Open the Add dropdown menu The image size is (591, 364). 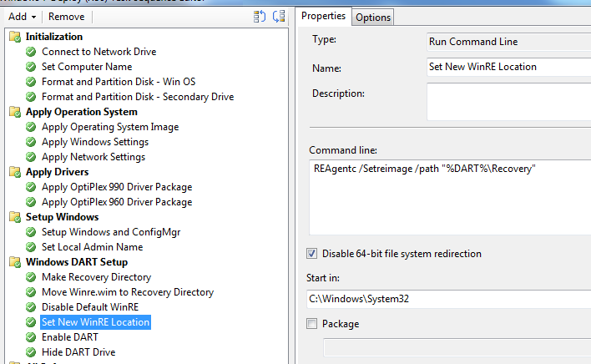click(23, 17)
